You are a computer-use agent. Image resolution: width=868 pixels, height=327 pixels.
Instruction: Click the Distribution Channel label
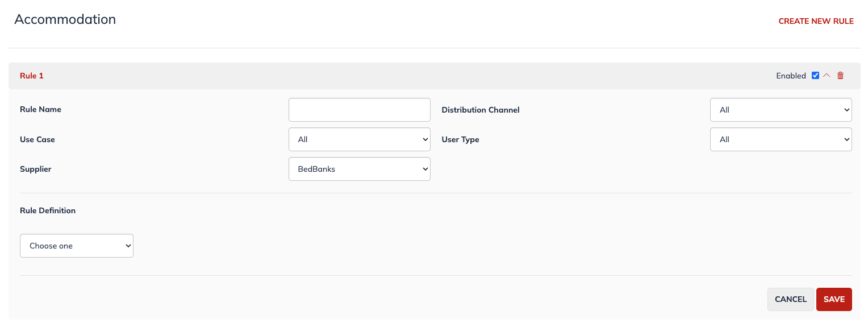481,110
